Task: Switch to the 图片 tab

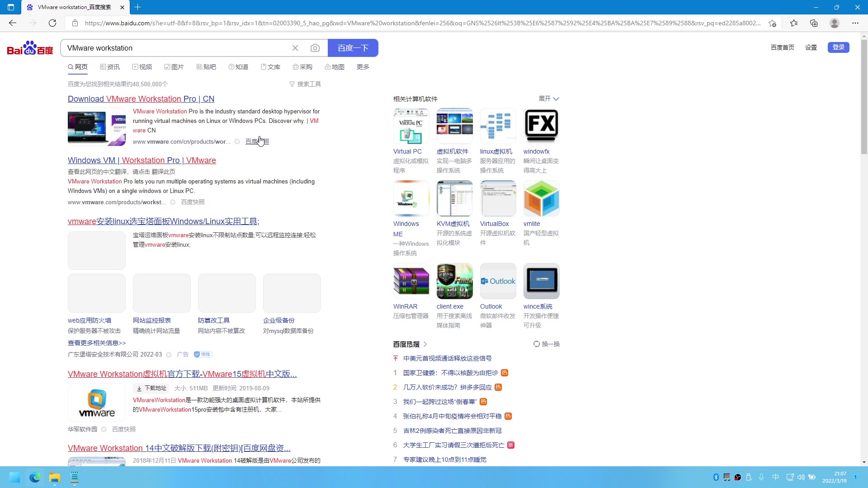Action: (x=174, y=67)
